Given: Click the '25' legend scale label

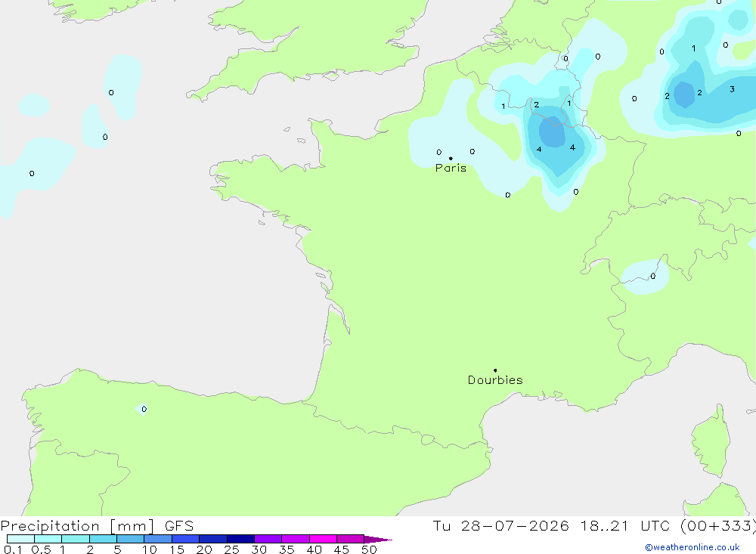Looking at the screenshot, I should (231, 549).
